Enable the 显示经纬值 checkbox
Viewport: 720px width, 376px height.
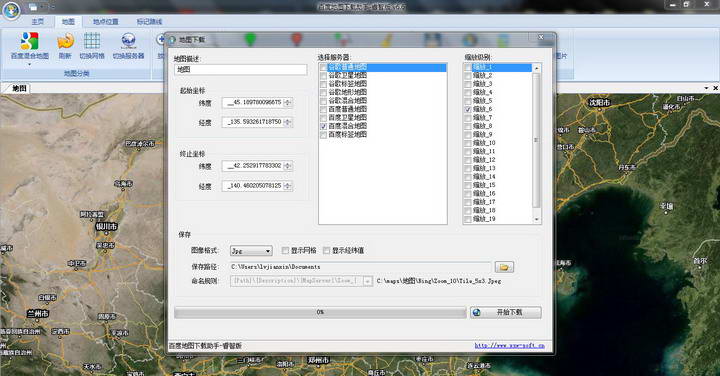coord(326,250)
